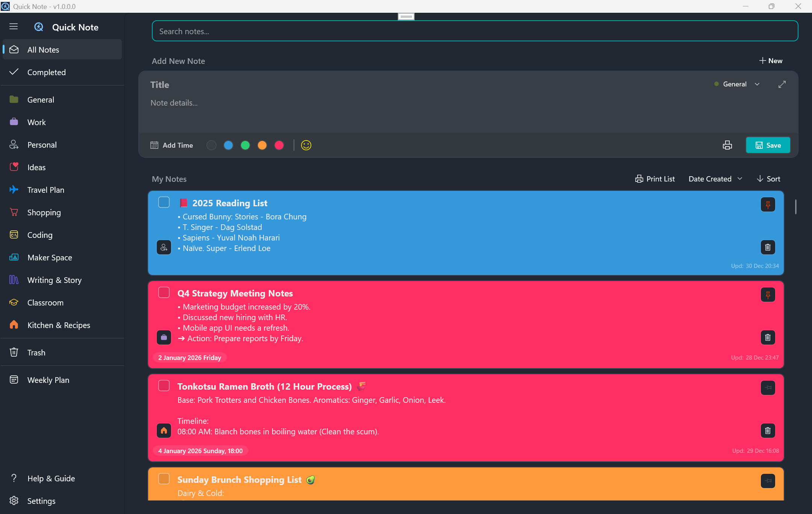This screenshot has width=812, height=514.
Task: Unpin the 2025 Reading List note
Action: tap(768, 205)
